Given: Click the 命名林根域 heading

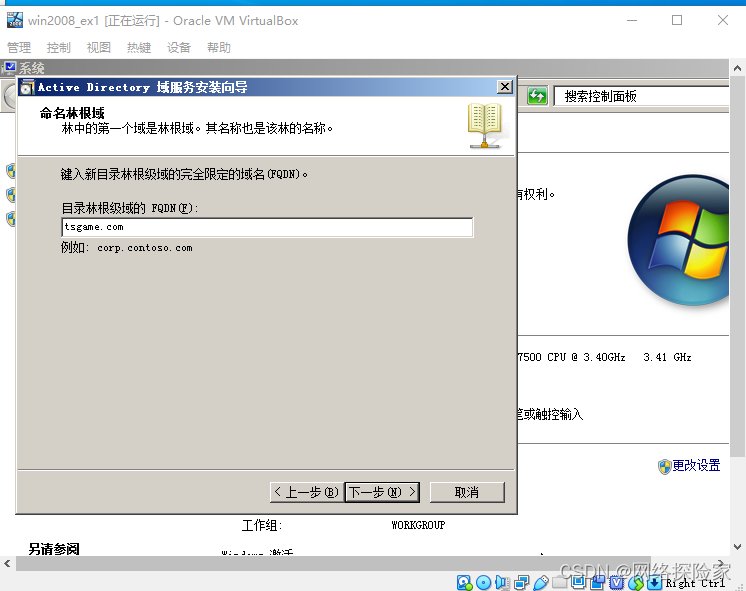Looking at the screenshot, I should click(72, 113).
